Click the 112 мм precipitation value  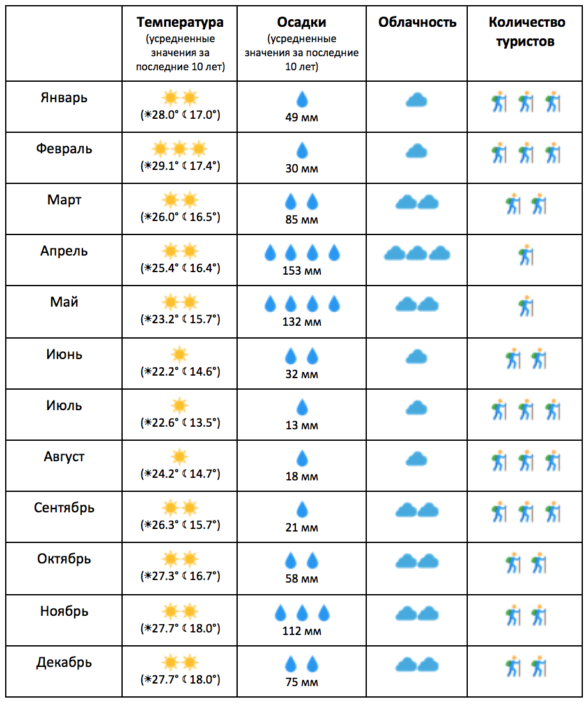[302, 631]
